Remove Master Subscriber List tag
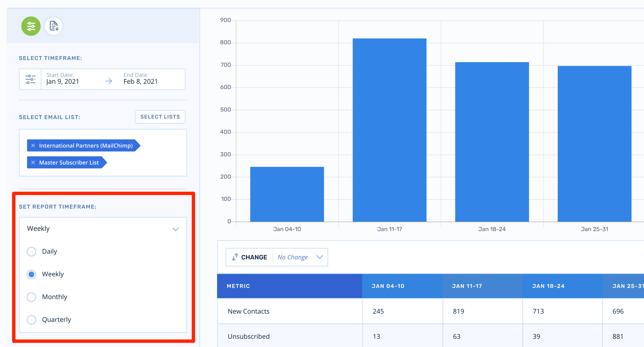Viewport: 644px width, 347px height. point(33,163)
